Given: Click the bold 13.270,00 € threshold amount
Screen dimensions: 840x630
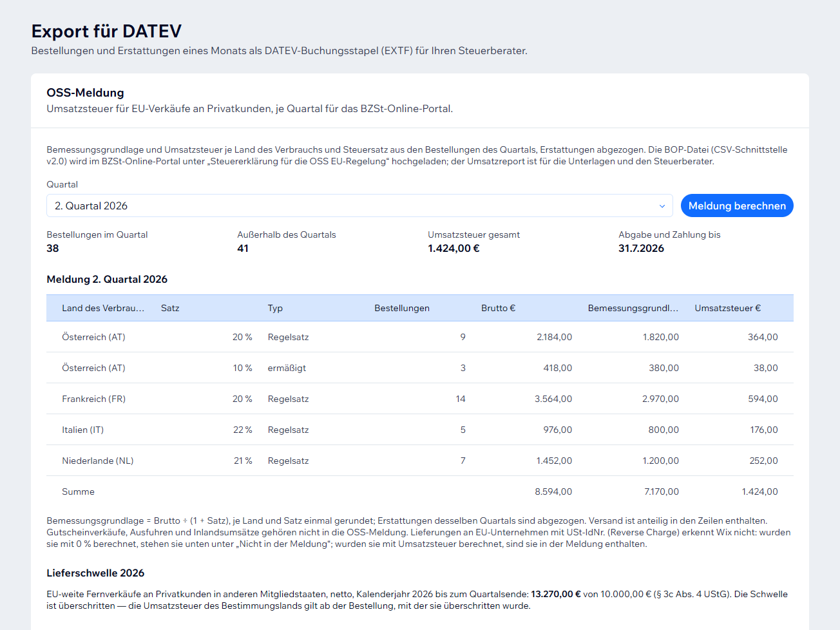Looking at the screenshot, I should pos(556,594).
